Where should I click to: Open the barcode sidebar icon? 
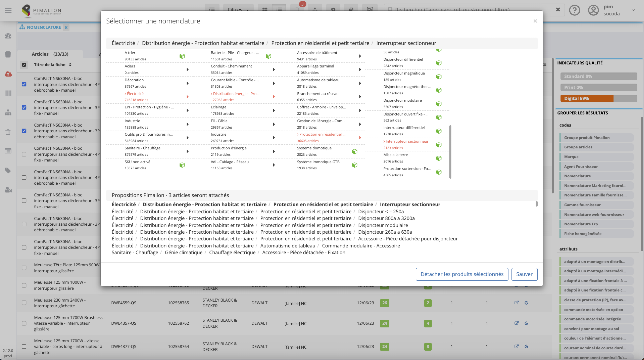8,93
